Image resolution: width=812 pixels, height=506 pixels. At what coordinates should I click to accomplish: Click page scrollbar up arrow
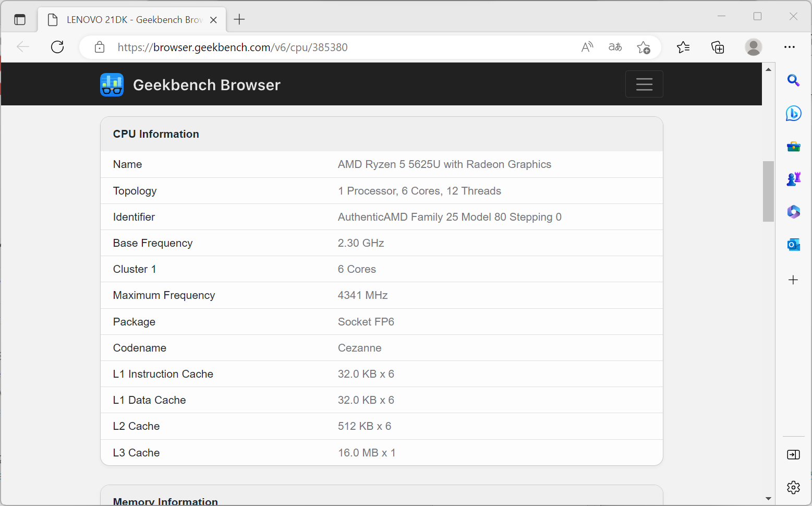pos(768,69)
